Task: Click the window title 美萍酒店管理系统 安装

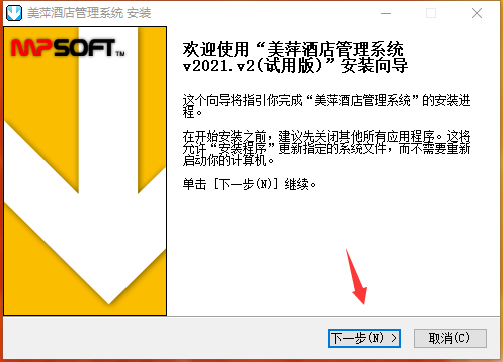Action: [x=89, y=13]
